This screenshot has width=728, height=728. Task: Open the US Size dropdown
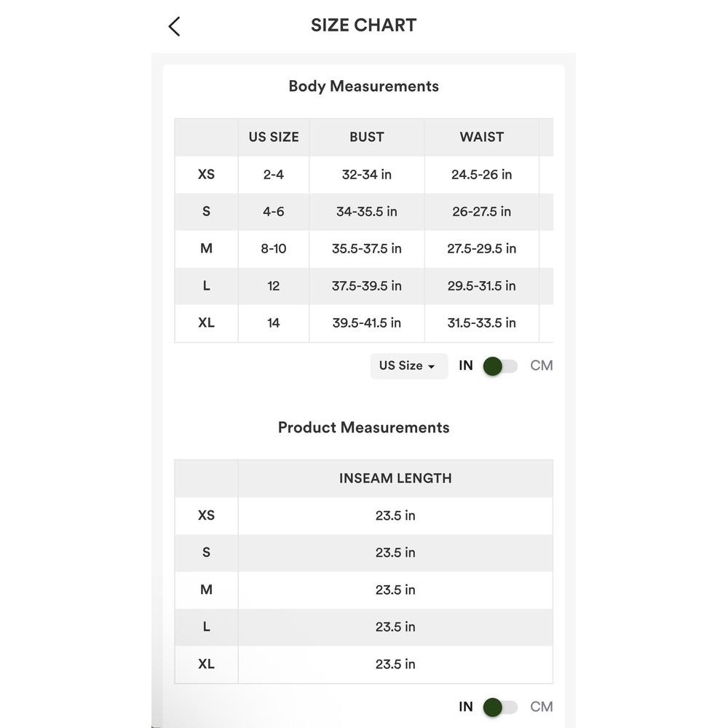[409, 366]
